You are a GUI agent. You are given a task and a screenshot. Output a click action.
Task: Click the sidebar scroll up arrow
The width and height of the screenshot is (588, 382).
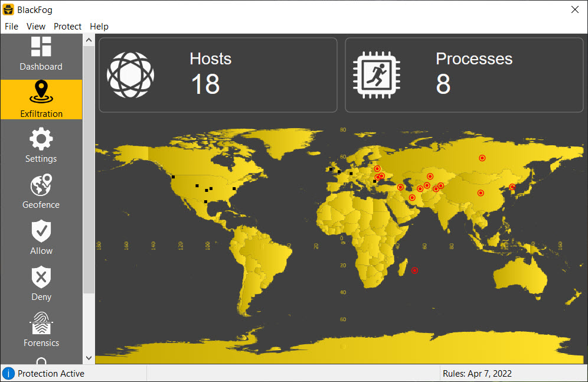(x=89, y=40)
